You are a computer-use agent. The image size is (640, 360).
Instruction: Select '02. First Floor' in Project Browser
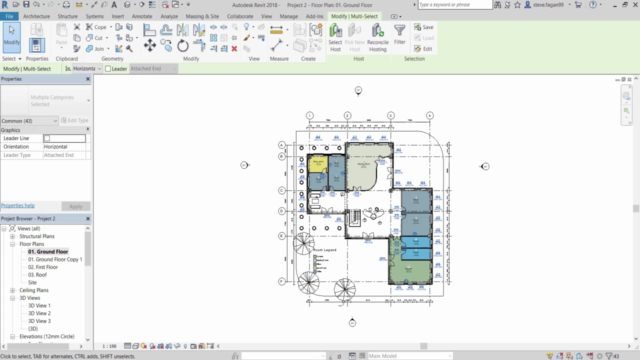click(x=43, y=267)
